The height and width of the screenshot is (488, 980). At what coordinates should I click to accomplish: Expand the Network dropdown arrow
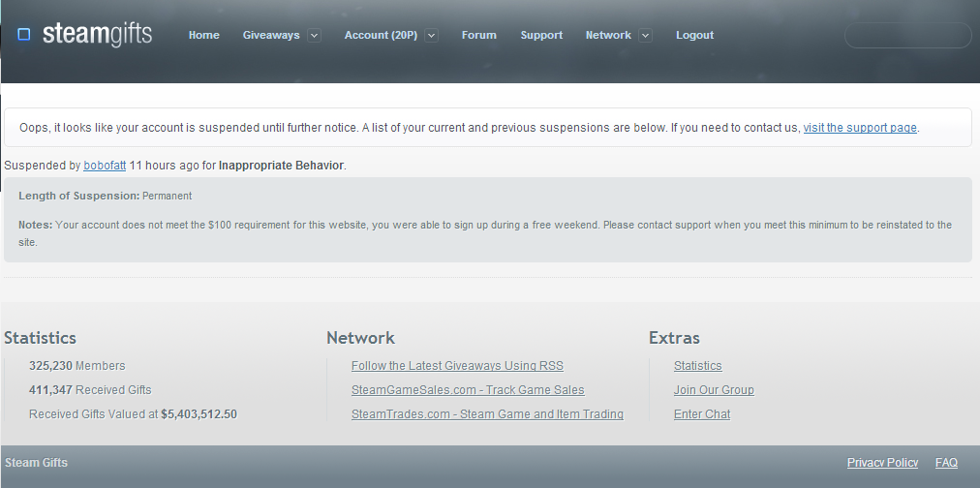[x=646, y=36]
